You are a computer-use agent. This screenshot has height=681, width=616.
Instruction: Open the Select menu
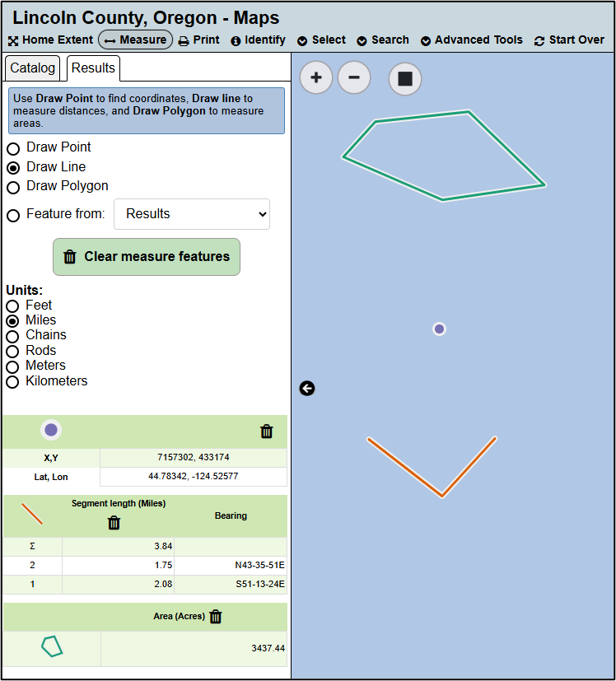(321, 40)
